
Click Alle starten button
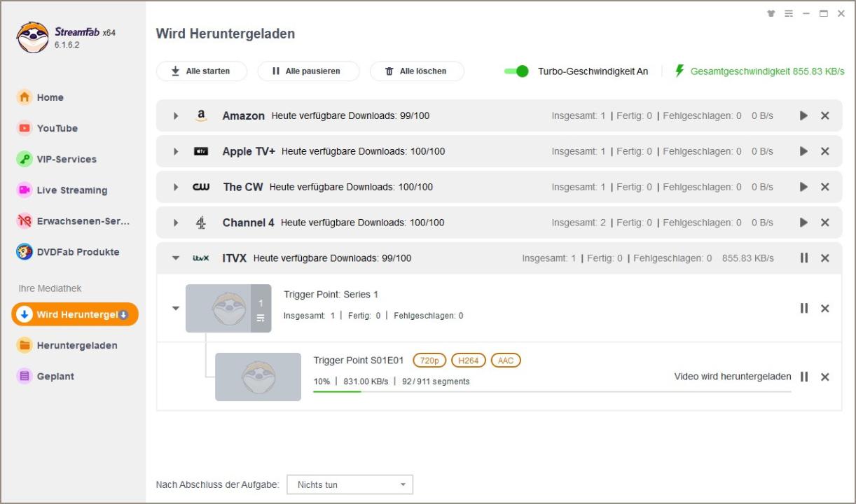coord(202,71)
